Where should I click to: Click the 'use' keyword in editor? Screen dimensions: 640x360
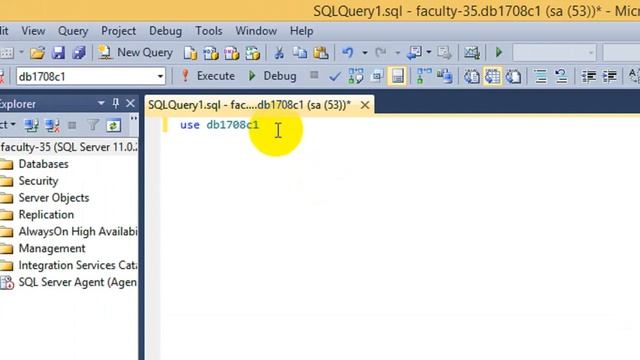point(190,125)
